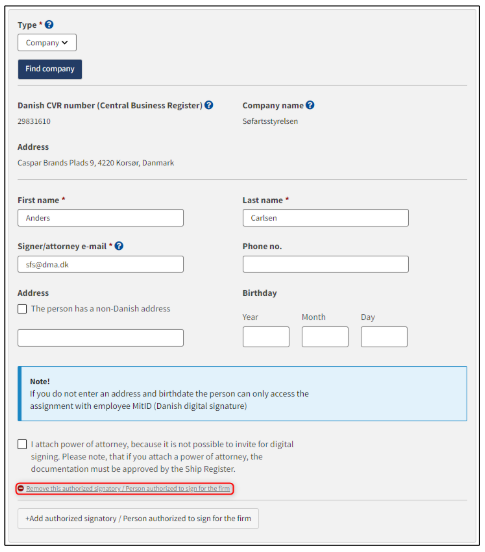Click the Find company button
The image size is (485, 552).
click(50, 69)
